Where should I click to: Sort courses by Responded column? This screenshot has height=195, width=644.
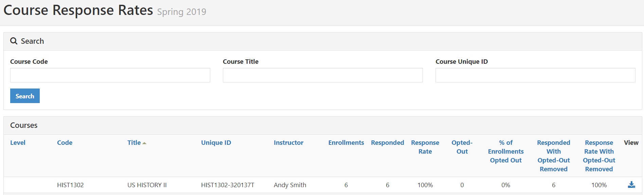coord(388,143)
